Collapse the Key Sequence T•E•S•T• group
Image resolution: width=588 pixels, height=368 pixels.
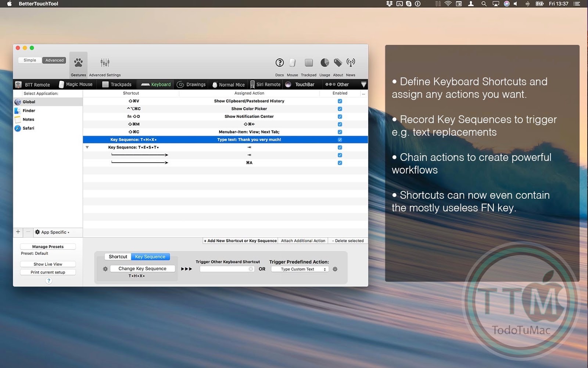point(87,147)
